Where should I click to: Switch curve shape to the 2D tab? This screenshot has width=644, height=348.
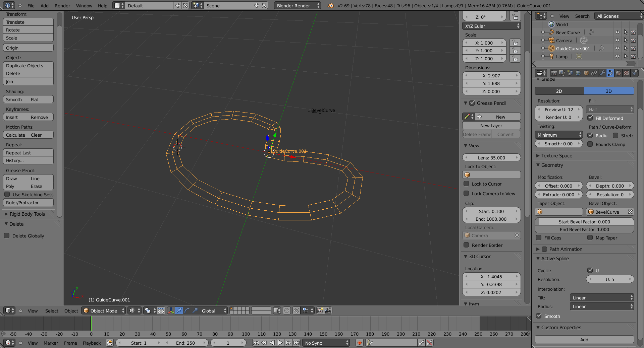[559, 91]
